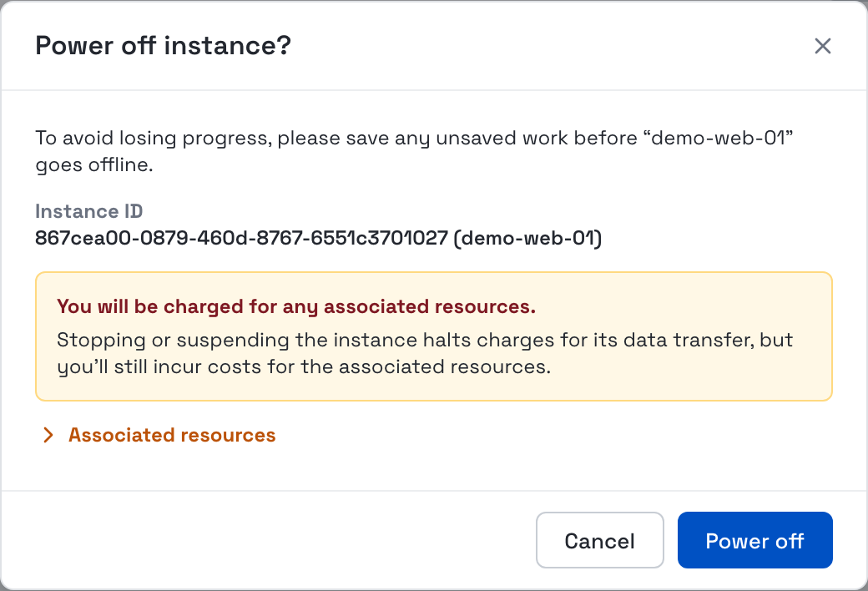Click the "To avoid losing progress" sentence
Screen dimensions: 868x591
(414, 138)
